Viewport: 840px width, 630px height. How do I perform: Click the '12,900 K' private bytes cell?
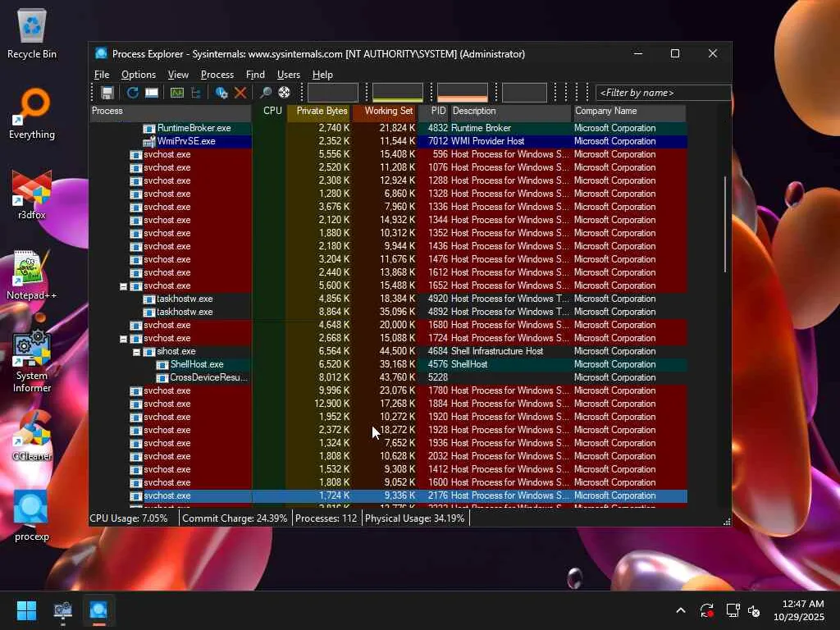(332, 404)
